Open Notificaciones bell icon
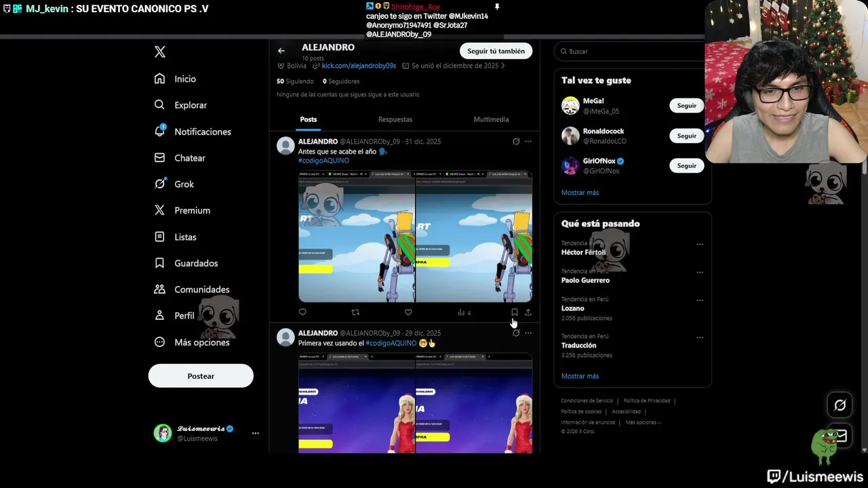This screenshot has height=488, width=868. 159,131
